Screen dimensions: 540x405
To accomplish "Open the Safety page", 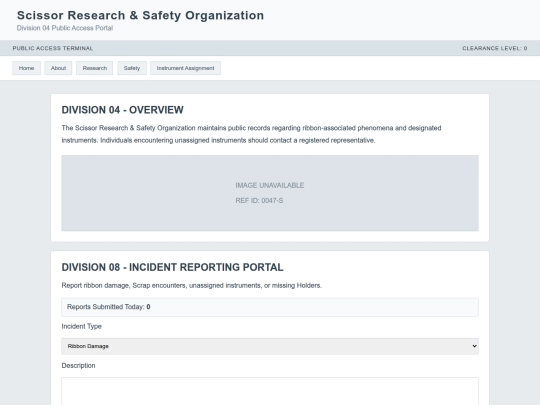I will [132, 68].
